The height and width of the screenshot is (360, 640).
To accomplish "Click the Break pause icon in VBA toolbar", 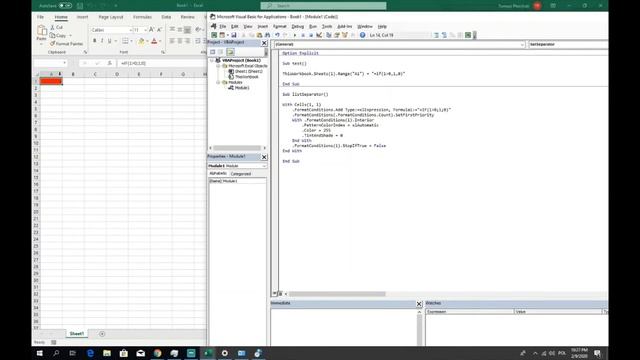I will 303,35.
